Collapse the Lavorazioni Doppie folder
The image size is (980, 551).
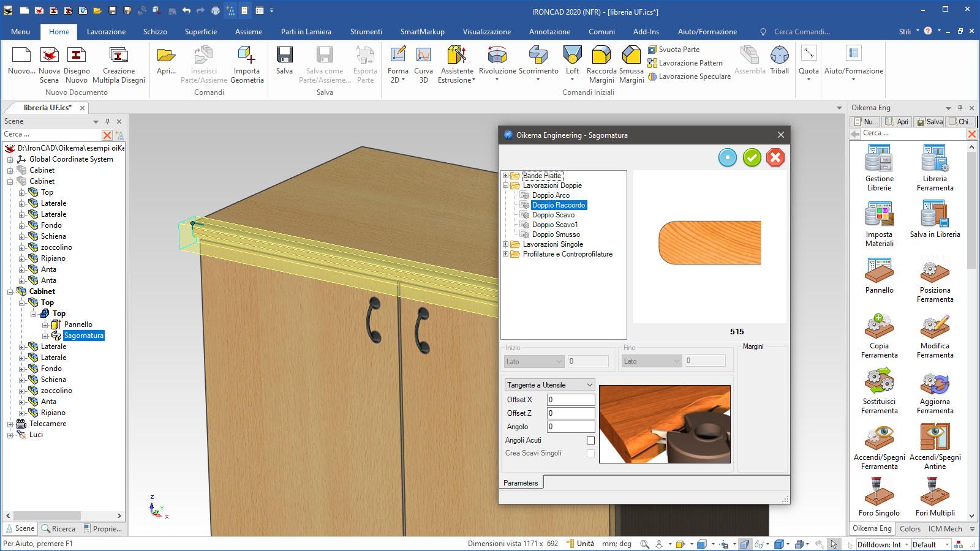[x=506, y=186]
